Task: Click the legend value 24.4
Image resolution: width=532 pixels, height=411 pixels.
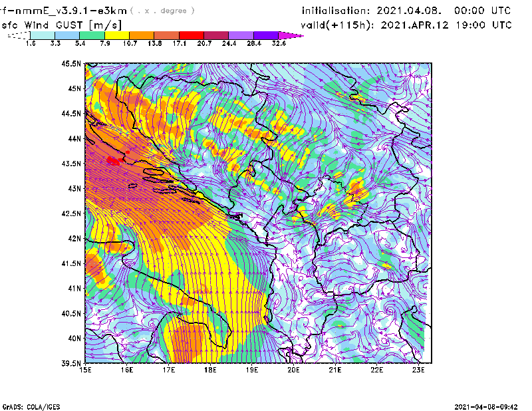Action: [229, 43]
